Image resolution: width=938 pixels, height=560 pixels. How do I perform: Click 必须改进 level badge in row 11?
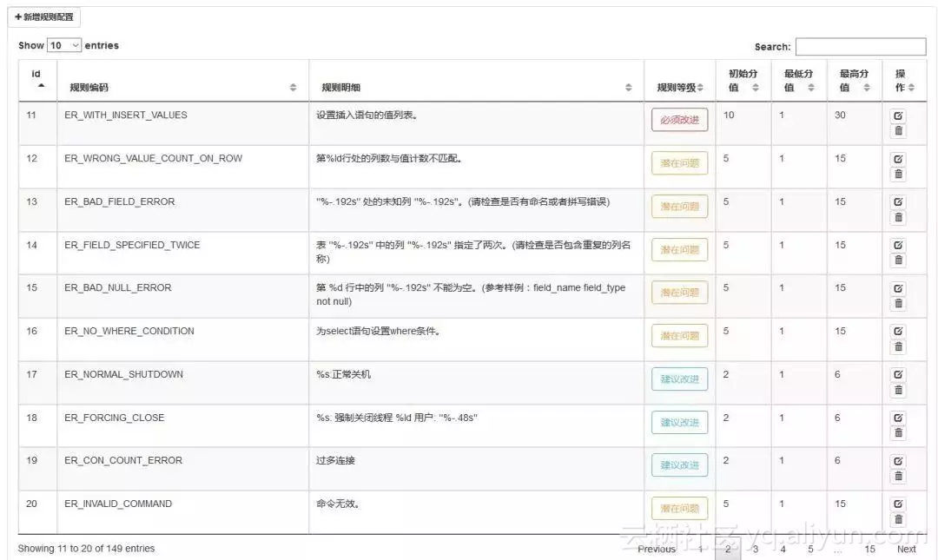(x=679, y=120)
